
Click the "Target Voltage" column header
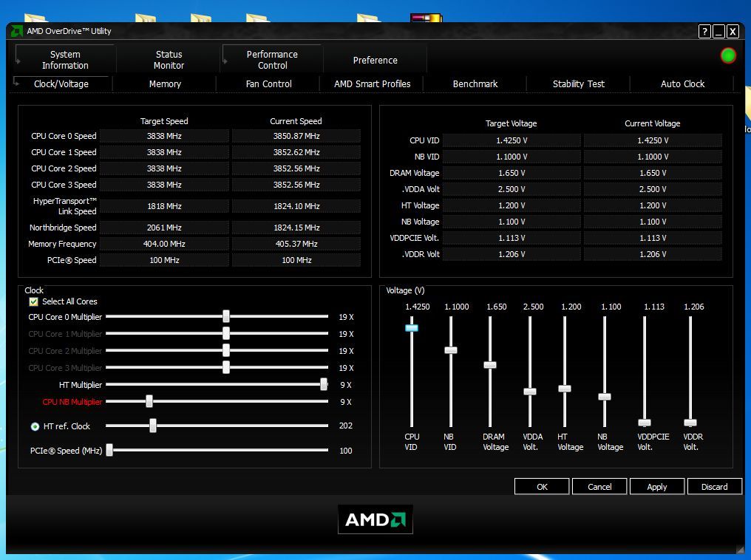511,123
